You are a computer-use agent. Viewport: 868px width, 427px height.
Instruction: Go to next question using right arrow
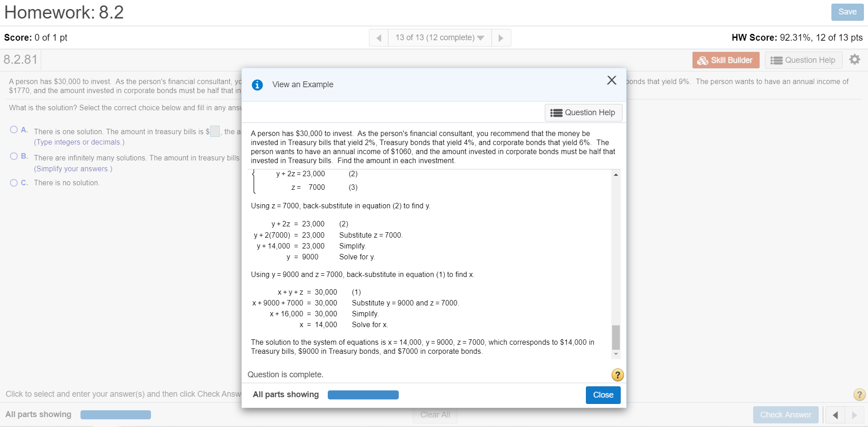tap(501, 38)
